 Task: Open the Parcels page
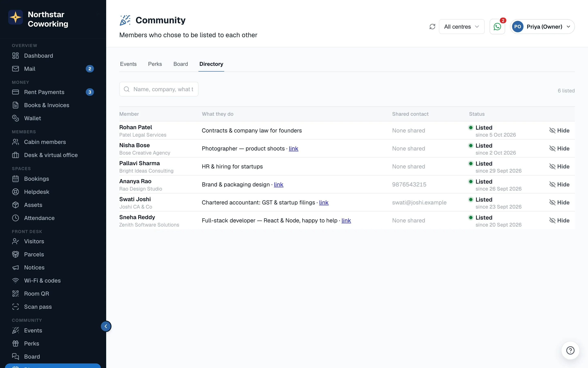(x=53, y=255)
